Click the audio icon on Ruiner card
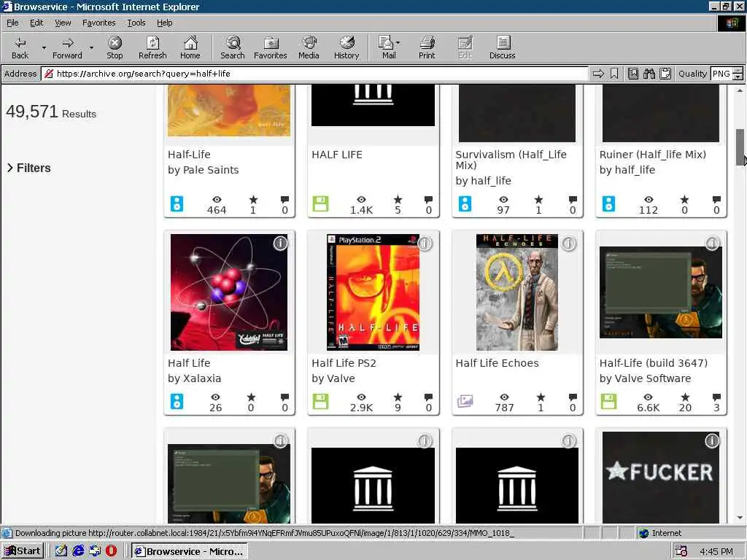The image size is (747, 560). 608,203
